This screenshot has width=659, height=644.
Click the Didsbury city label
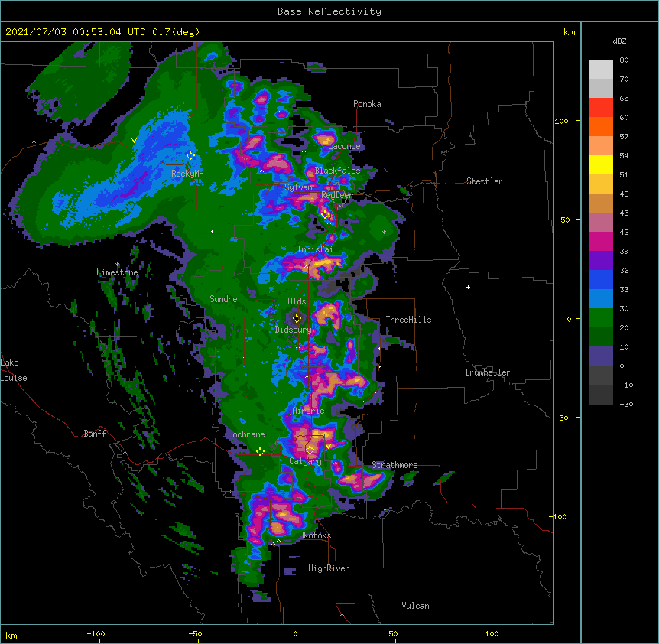click(293, 330)
